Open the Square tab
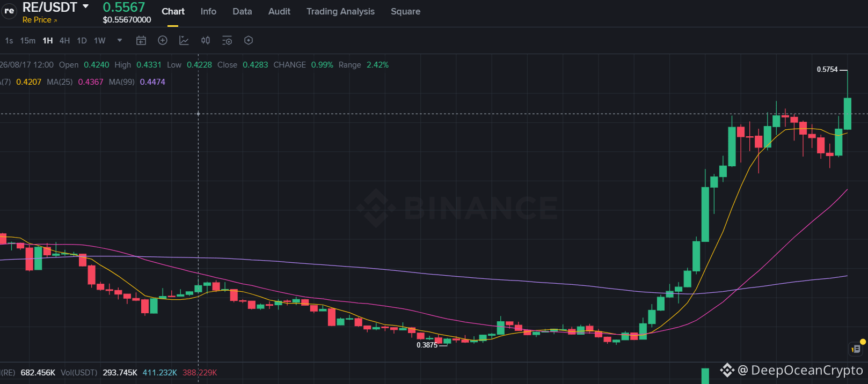868x384 pixels. point(405,11)
